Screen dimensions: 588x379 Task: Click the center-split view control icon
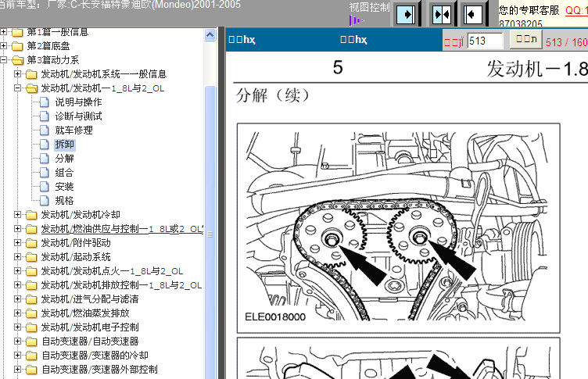pyautogui.click(x=441, y=15)
